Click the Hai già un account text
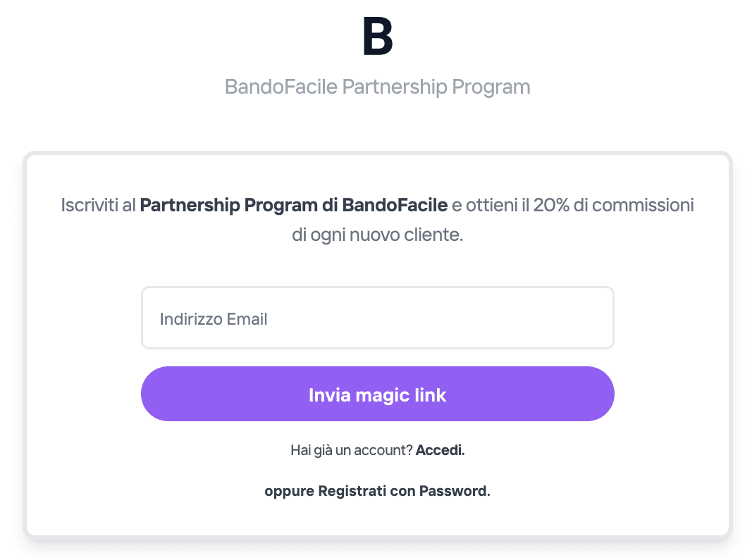The width and height of the screenshot is (752, 560). (350, 449)
